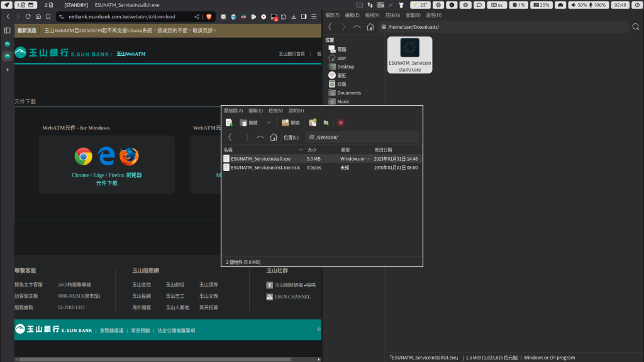Open Documents in the file manager sidebar

tap(345, 93)
